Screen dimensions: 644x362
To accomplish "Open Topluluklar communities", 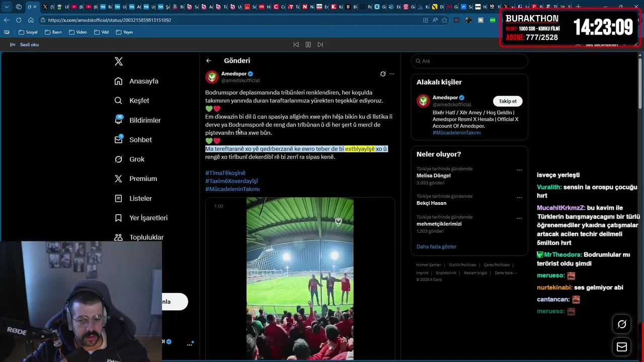I will [138, 237].
